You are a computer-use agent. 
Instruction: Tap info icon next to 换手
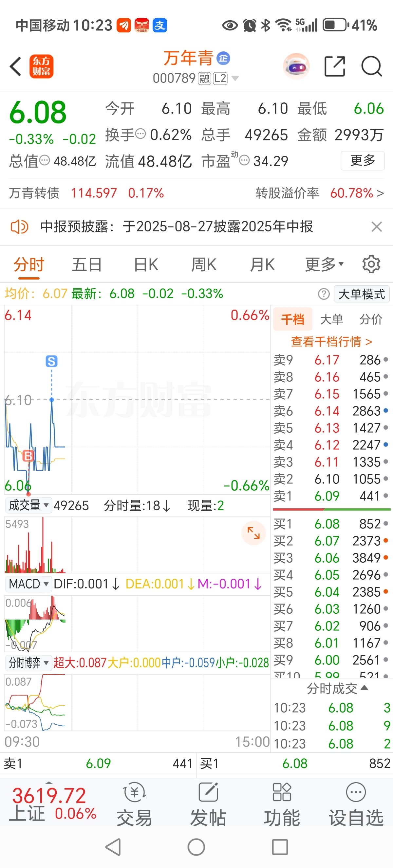[x=140, y=134]
